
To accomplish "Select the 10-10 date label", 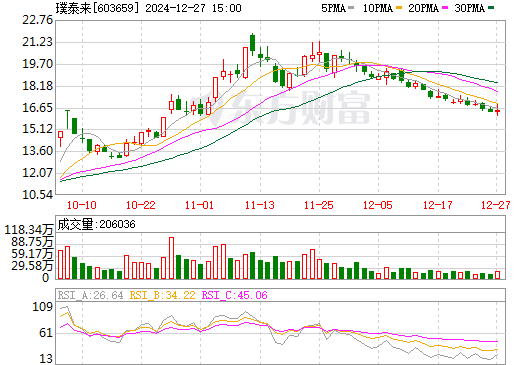I will tap(82, 205).
